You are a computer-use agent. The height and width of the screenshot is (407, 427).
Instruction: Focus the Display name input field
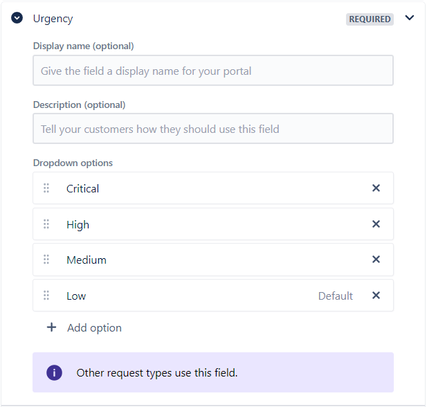(x=213, y=70)
